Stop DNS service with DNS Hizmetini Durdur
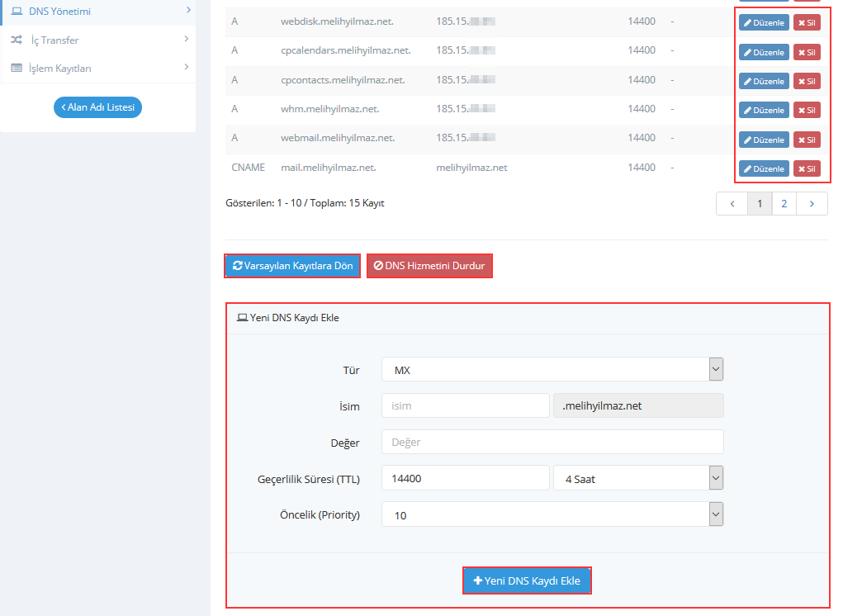The width and height of the screenshot is (843, 616). pos(429,266)
